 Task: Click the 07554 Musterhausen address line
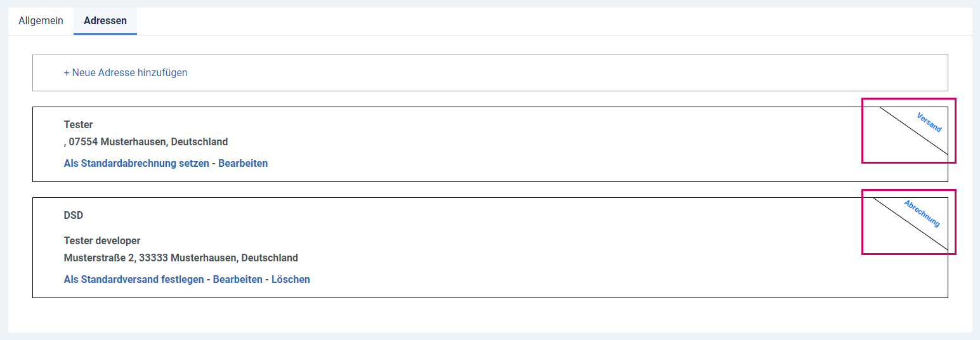[x=146, y=141]
